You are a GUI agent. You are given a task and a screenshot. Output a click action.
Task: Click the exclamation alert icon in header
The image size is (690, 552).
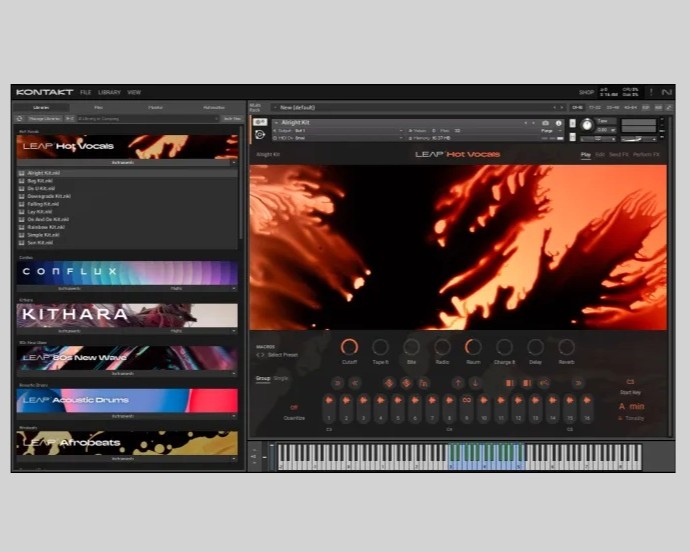click(651, 92)
